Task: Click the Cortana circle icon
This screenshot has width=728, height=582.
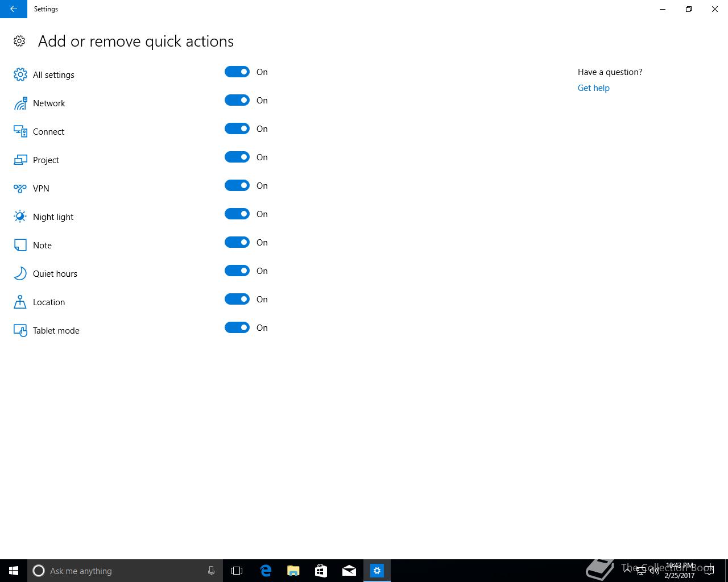Action: (39, 571)
